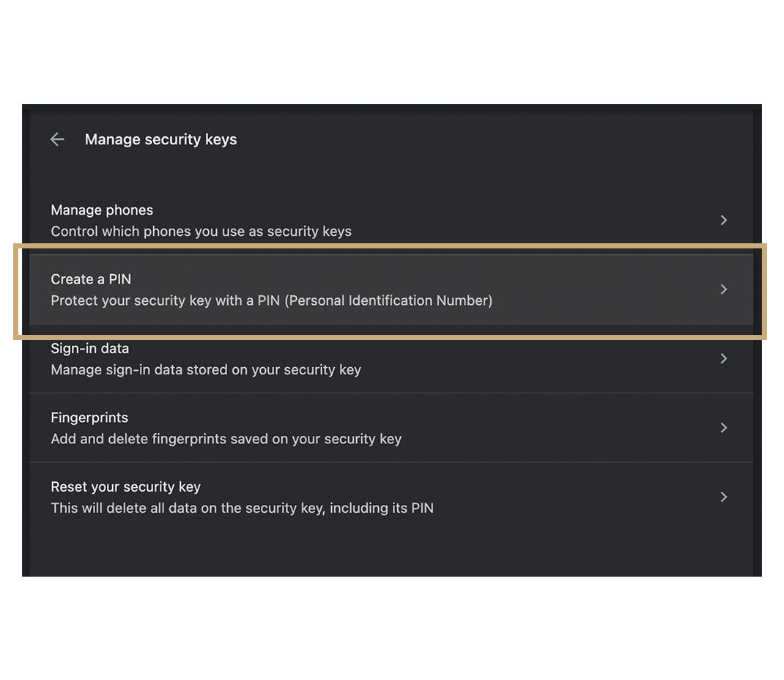Select the Create a PIN option title
The image size is (784, 680).
point(91,279)
